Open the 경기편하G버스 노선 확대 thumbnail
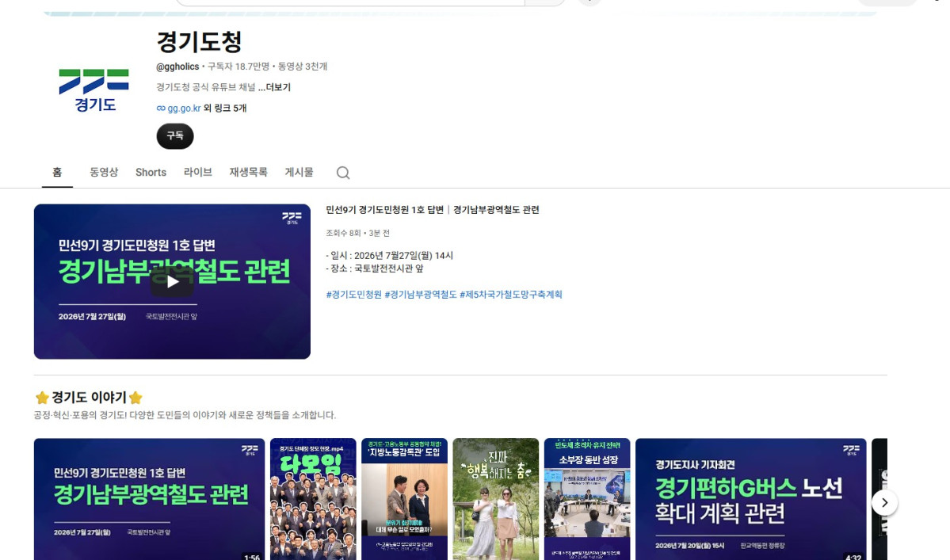Screen dimensions: 950x560 [x=750, y=499]
